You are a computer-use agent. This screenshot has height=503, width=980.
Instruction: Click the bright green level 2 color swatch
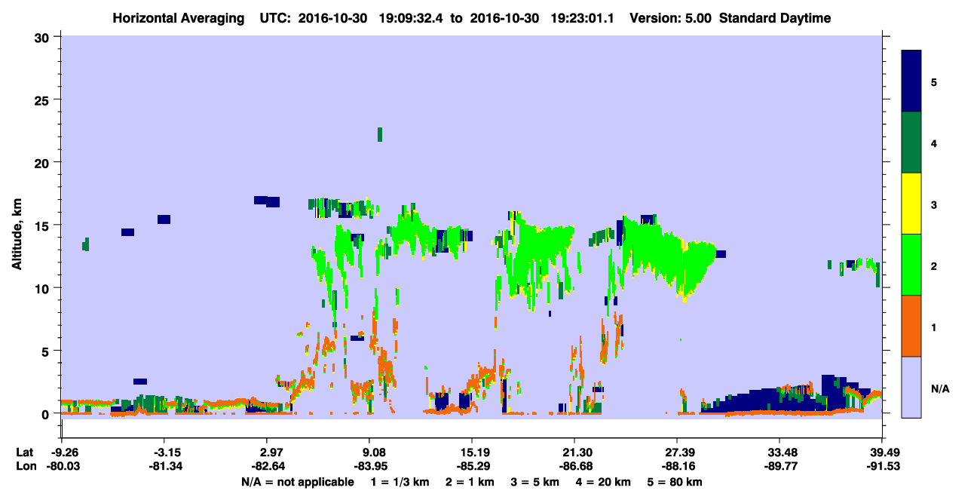point(911,265)
